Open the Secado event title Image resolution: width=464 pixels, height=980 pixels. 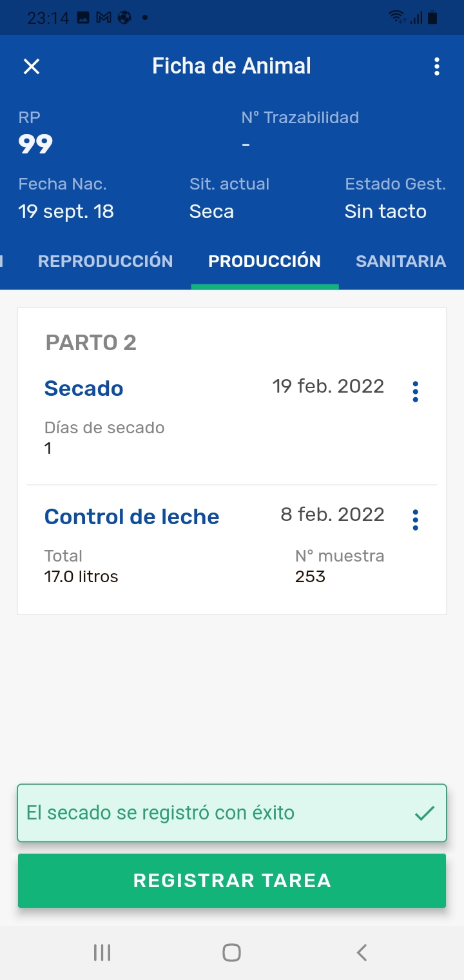(x=84, y=389)
